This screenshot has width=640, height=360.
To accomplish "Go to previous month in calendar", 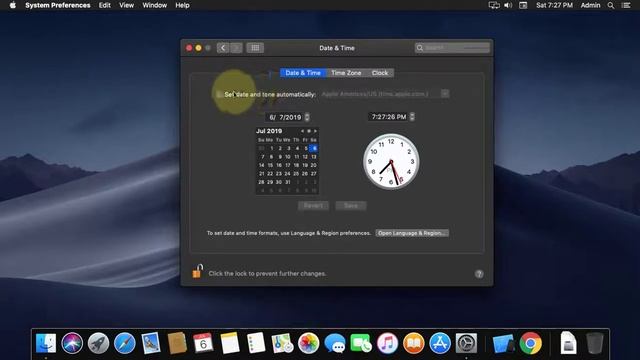I will 302,131.
